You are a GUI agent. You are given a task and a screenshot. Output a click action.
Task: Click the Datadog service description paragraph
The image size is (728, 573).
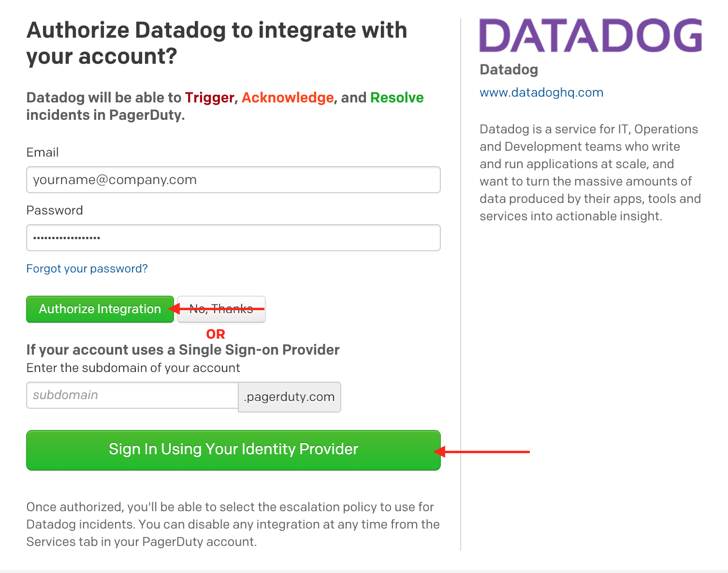coord(590,172)
